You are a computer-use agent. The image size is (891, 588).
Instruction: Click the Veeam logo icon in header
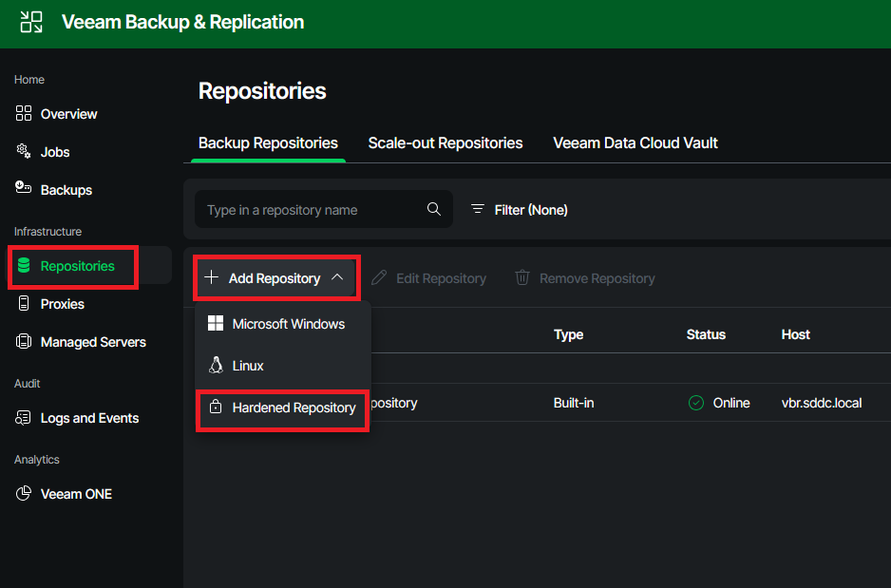31,23
